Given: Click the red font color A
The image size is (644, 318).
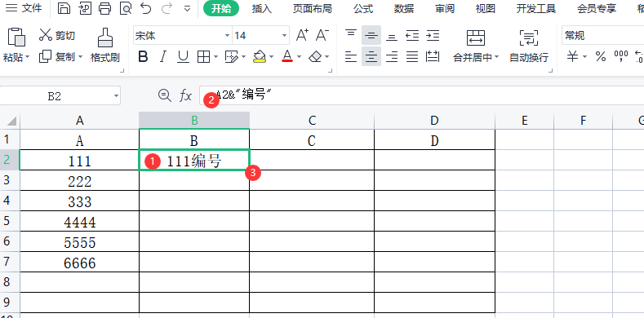Looking at the screenshot, I should tap(287, 56).
